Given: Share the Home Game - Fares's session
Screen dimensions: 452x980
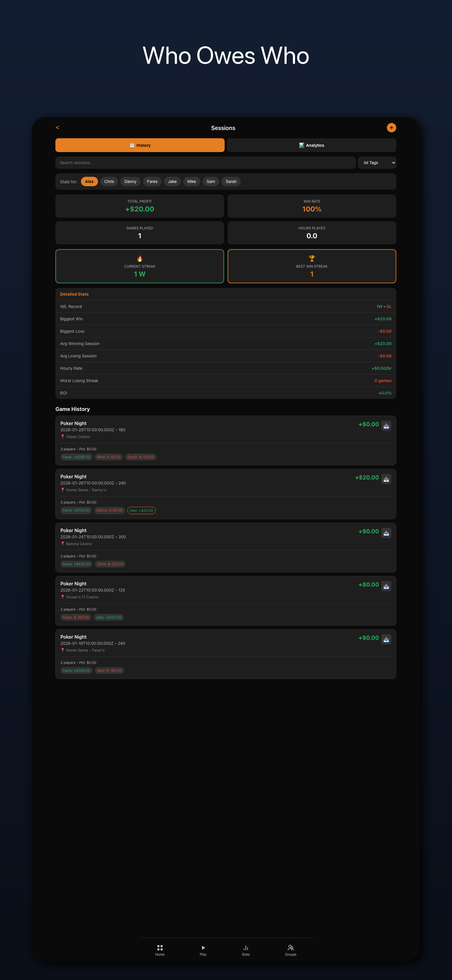Looking at the screenshot, I should (386, 640).
